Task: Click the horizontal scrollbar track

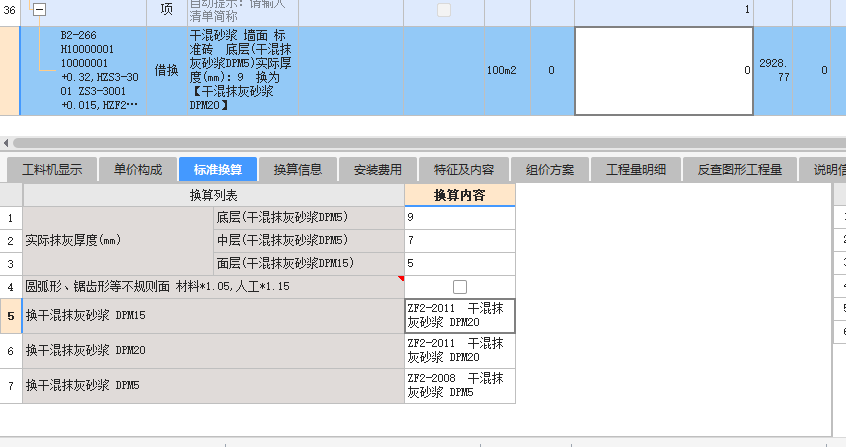Action: (x=429, y=143)
